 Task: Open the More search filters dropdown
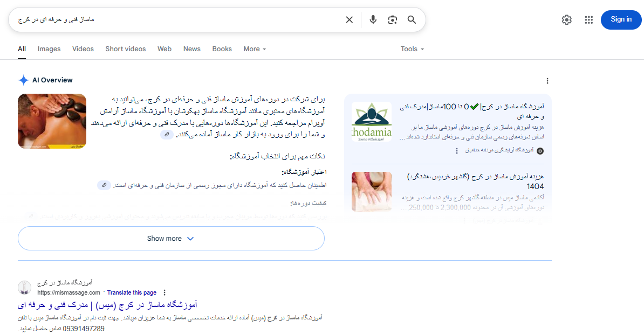coord(255,49)
